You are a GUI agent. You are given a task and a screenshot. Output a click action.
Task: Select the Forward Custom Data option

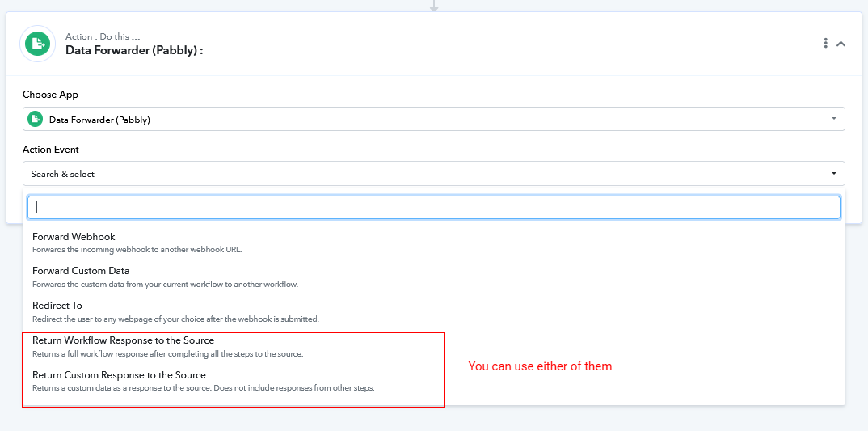pyautogui.click(x=433, y=277)
